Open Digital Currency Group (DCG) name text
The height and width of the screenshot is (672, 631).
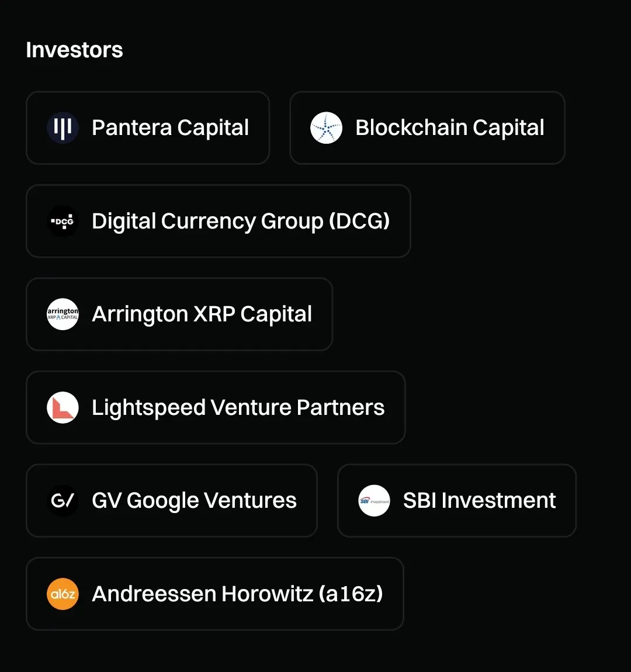(240, 221)
